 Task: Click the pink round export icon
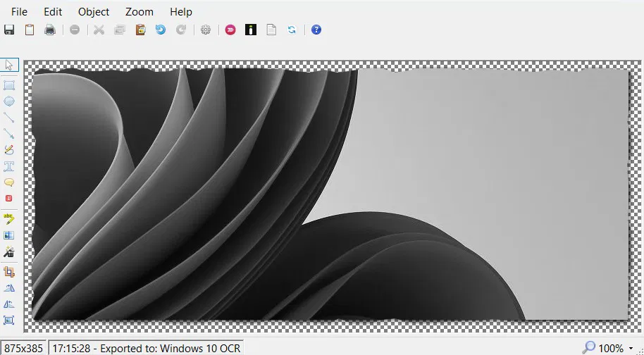tap(230, 30)
